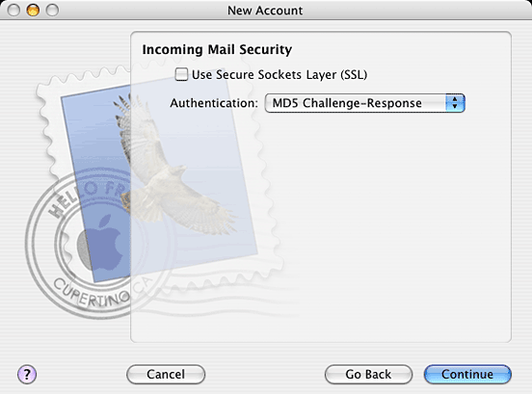Image resolution: width=532 pixels, height=394 pixels.
Task: Continue to the next account step
Action: [x=467, y=375]
